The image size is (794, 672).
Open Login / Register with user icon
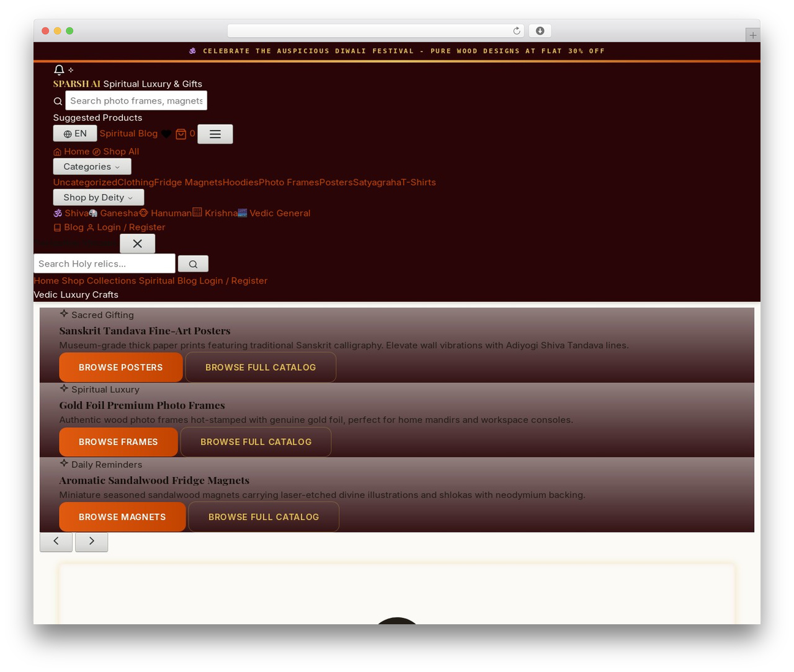(x=126, y=228)
